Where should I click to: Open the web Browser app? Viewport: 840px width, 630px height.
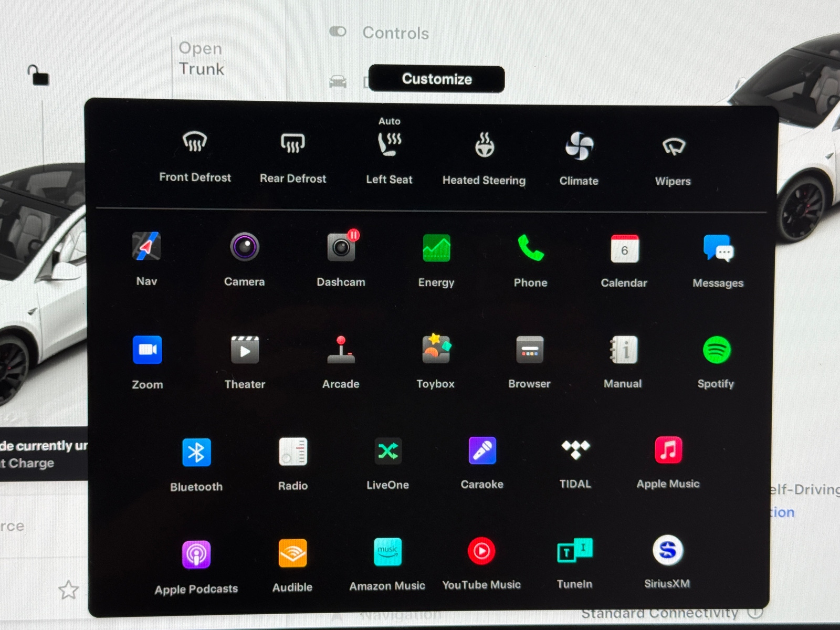tap(529, 362)
